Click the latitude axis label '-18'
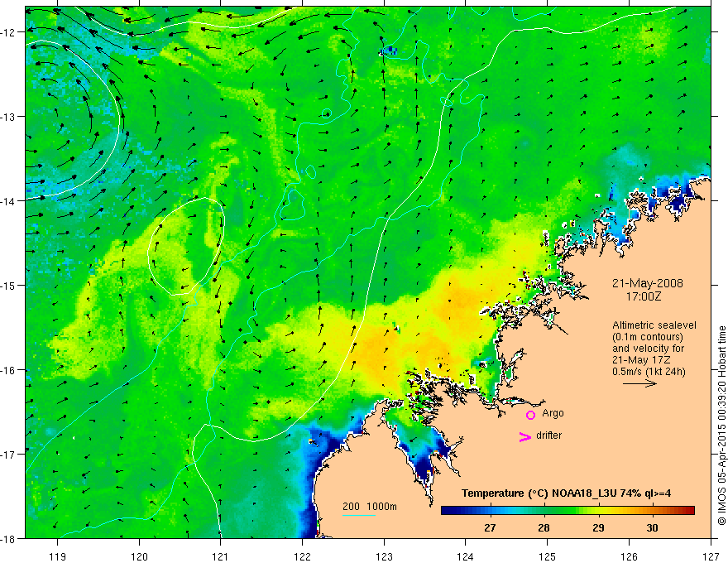 pos(8,539)
